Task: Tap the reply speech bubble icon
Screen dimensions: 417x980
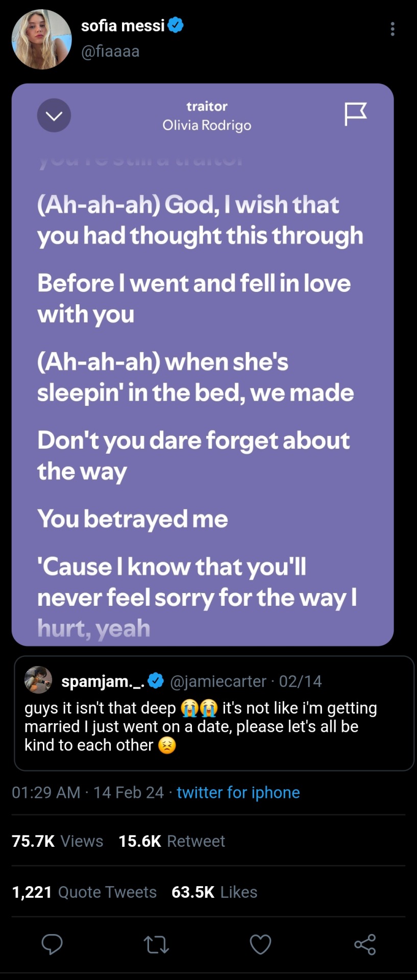Action: tap(52, 944)
